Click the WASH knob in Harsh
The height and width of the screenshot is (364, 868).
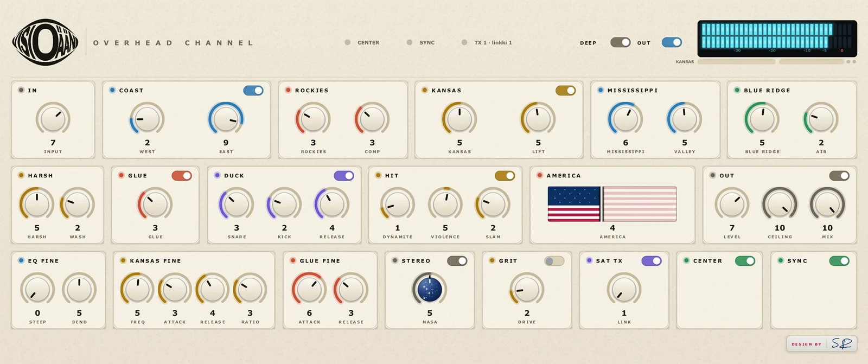point(78,204)
